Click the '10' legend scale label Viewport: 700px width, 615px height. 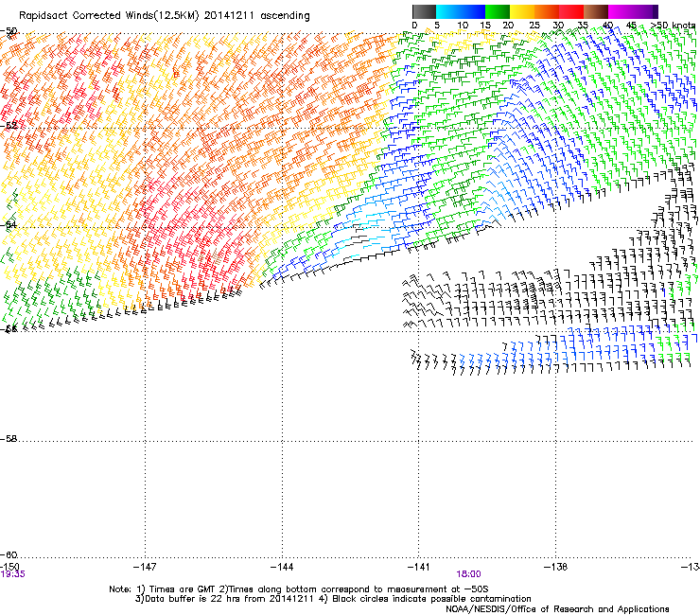pos(463,26)
